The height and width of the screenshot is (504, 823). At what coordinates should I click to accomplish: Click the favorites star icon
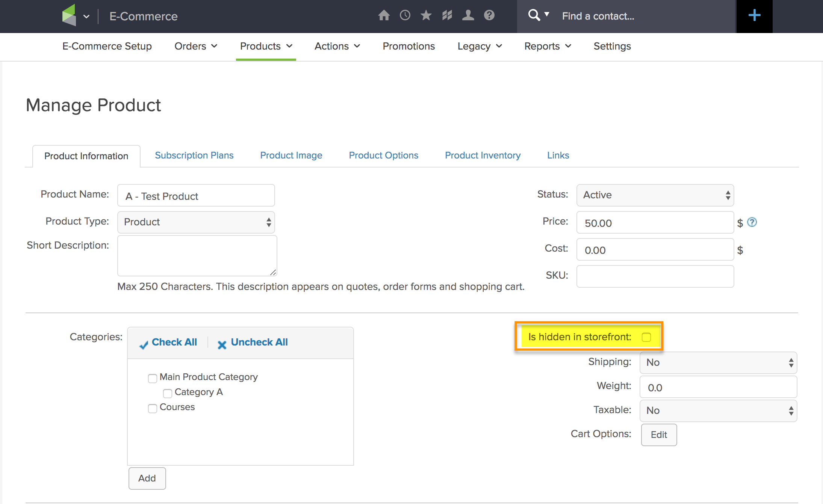pyautogui.click(x=426, y=15)
